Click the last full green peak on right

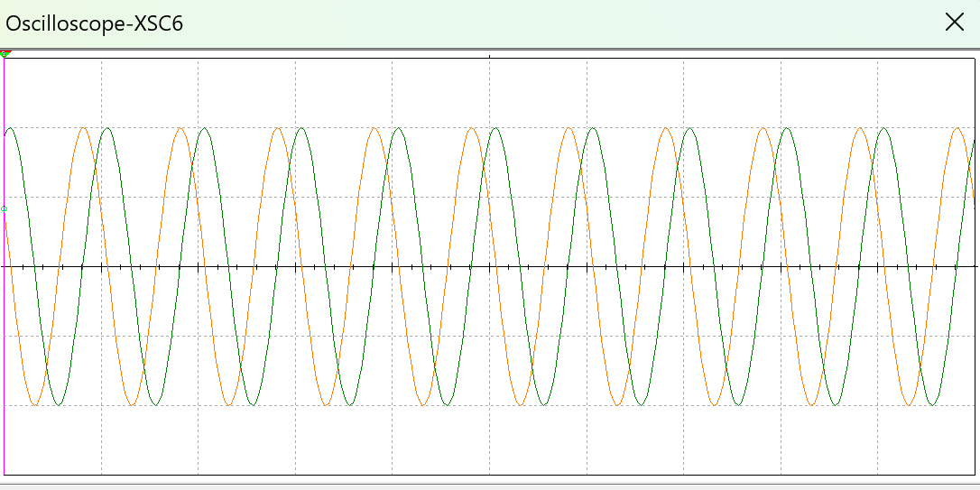[884, 128]
